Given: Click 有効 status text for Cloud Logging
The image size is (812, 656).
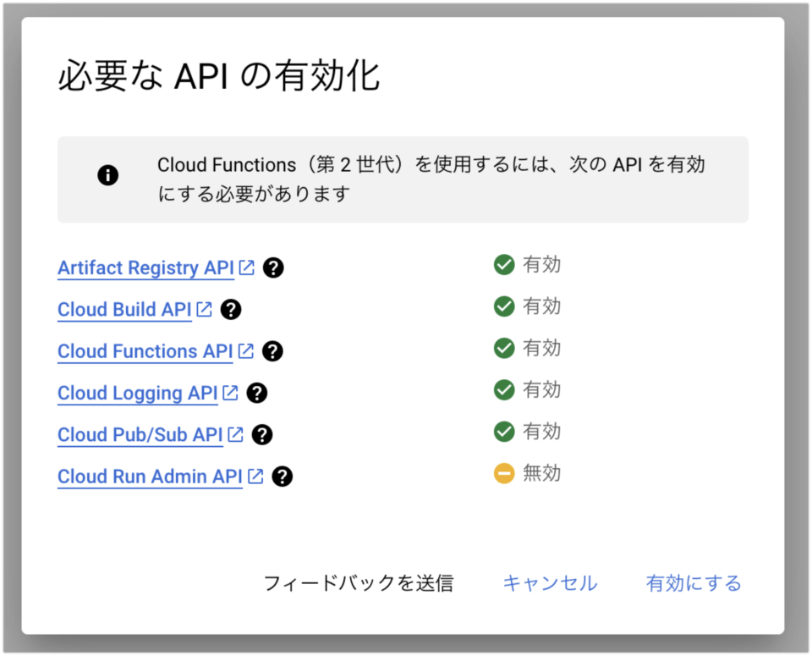Looking at the screenshot, I should (x=541, y=389).
